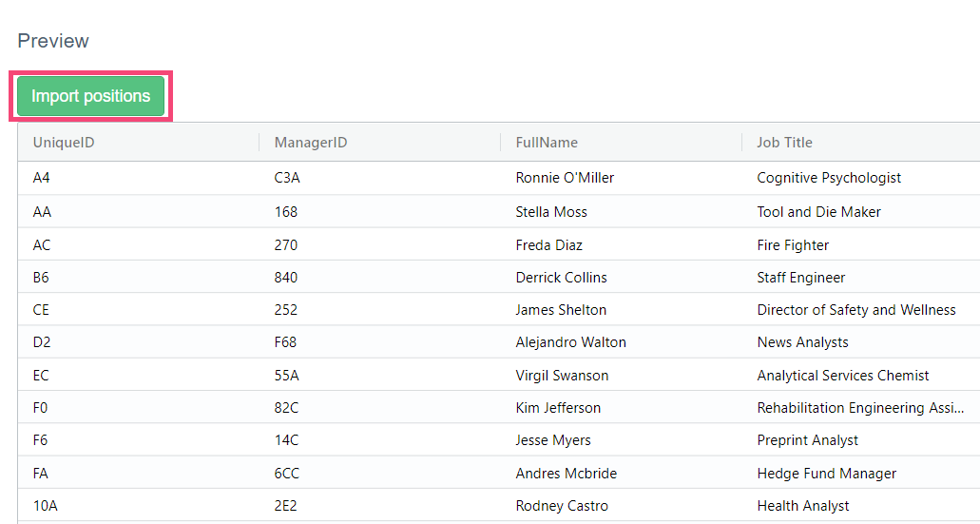Click the James Shelton name cell
Screen dimensions: 980x524
(561, 310)
